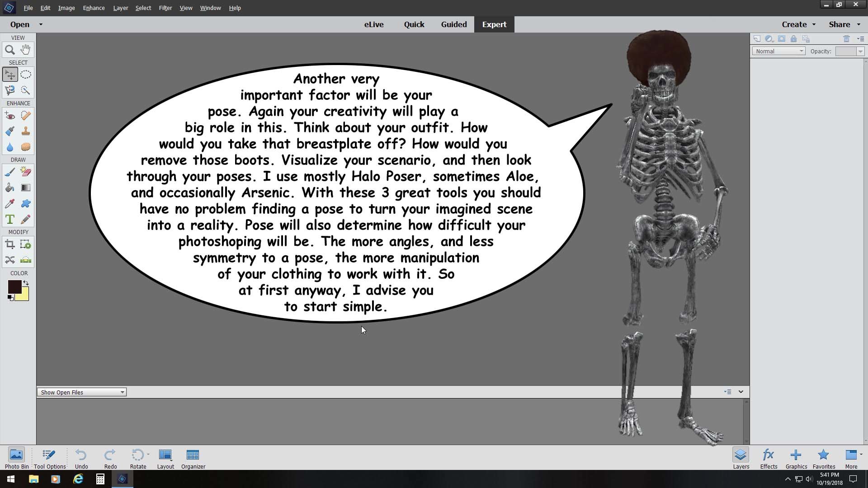
Task: Select the Custom Shape tool
Action: click(26, 203)
